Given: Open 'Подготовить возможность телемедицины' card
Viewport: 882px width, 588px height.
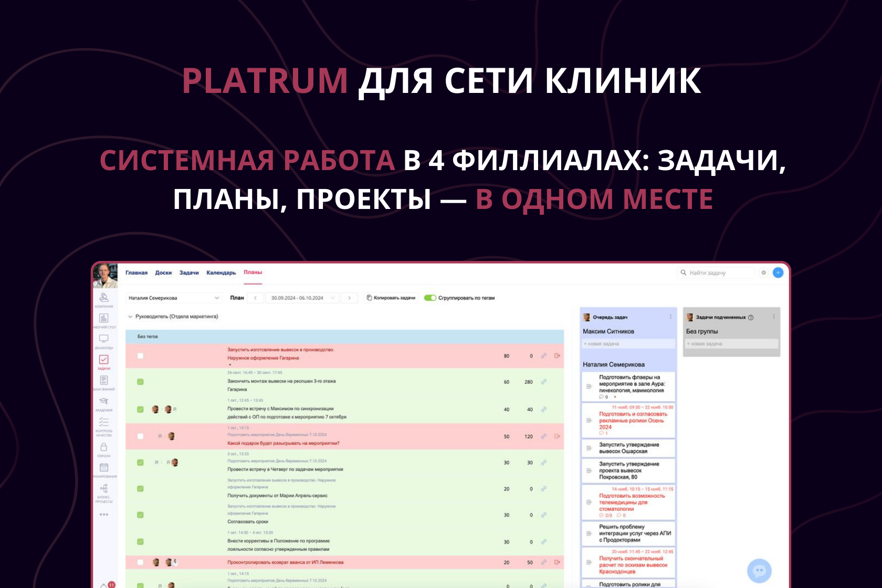Looking at the screenshot, I should click(628, 502).
